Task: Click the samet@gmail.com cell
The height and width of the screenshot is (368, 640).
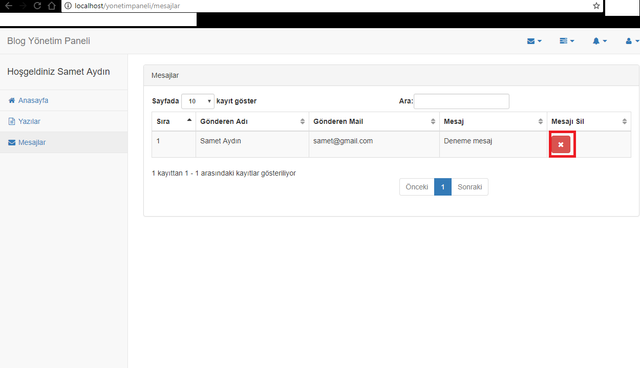Action: tap(374, 144)
